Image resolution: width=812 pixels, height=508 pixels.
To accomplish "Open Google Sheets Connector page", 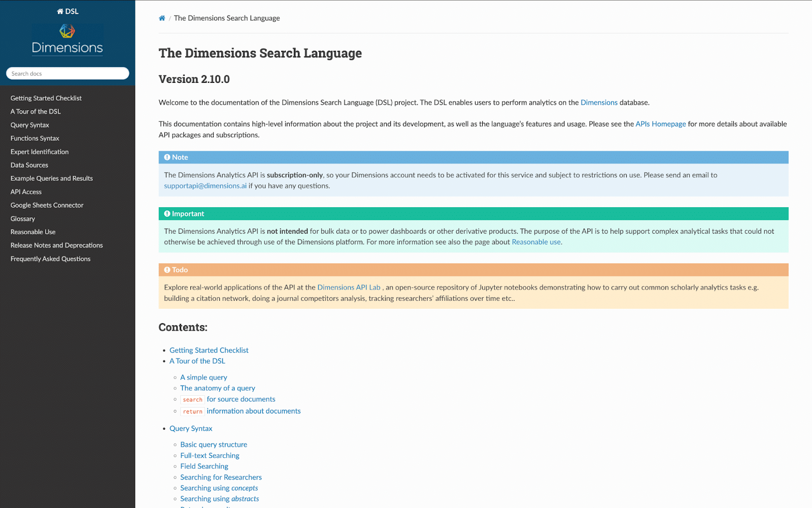I will (47, 205).
